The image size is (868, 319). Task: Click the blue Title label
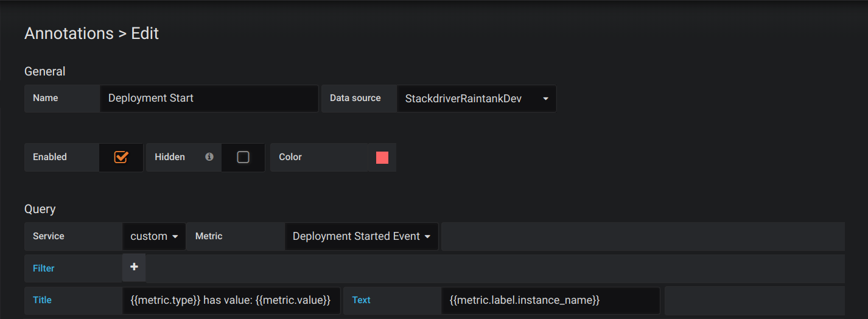42,300
